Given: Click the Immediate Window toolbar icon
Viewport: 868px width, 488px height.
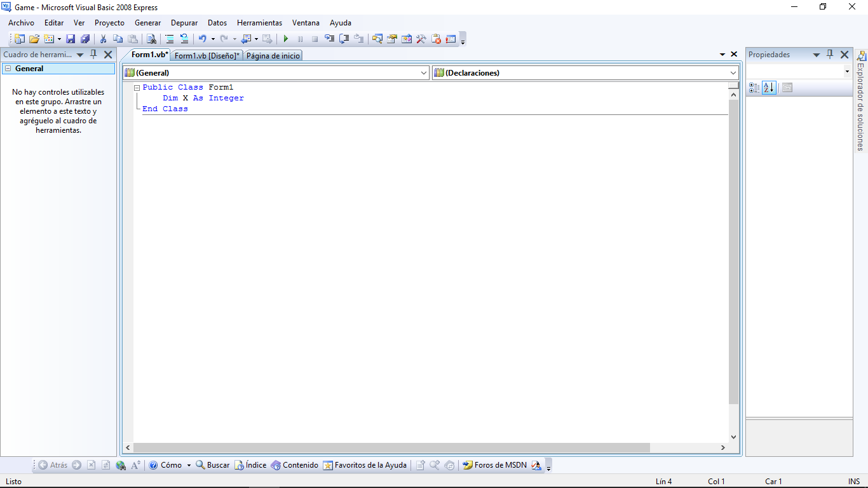Looking at the screenshot, I should pyautogui.click(x=451, y=39).
